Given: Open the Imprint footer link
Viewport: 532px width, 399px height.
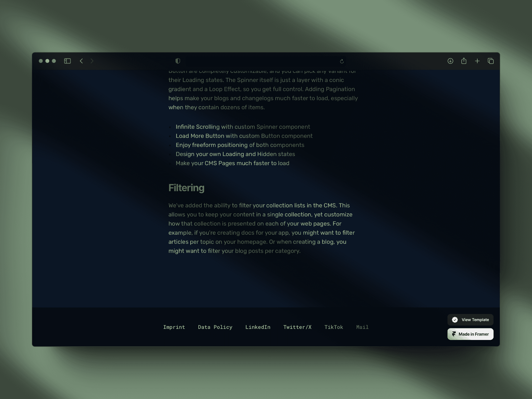Looking at the screenshot, I should (174, 327).
